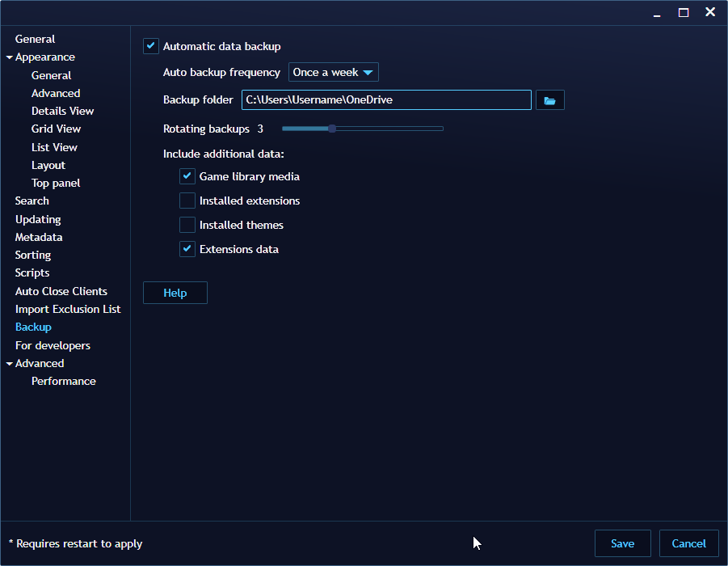Select List View settings
The width and height of the screenshot is (728, 566).
(x=54, y=147)
